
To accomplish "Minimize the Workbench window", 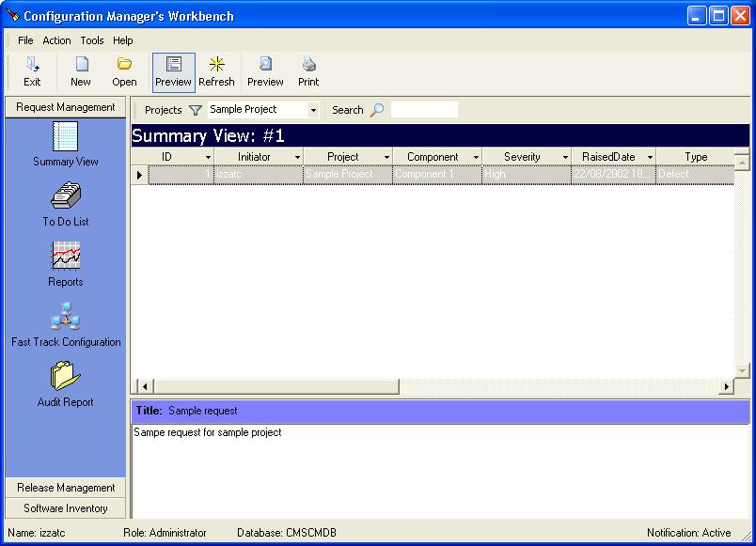I will (x=696, y=16).
